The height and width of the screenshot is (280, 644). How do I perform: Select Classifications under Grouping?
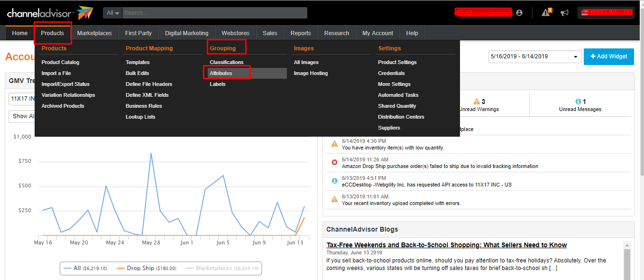pos(227,62)
